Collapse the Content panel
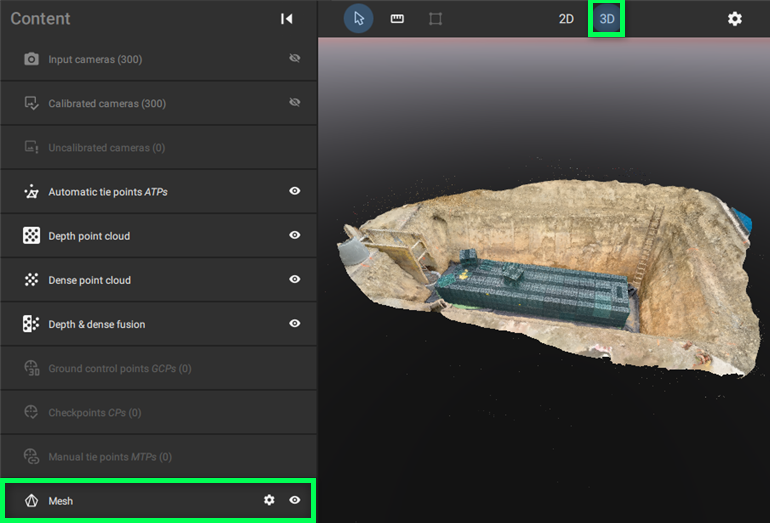The width and height of the screenshot is (770, 523). pyautogui.click(x=287, y=19)
